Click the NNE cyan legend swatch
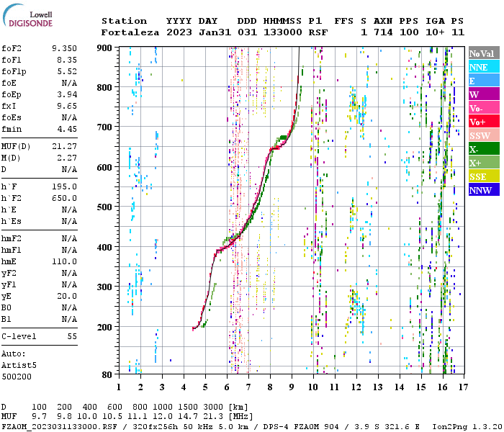Viewport: 504px width, 432px height. click(483, 67)
